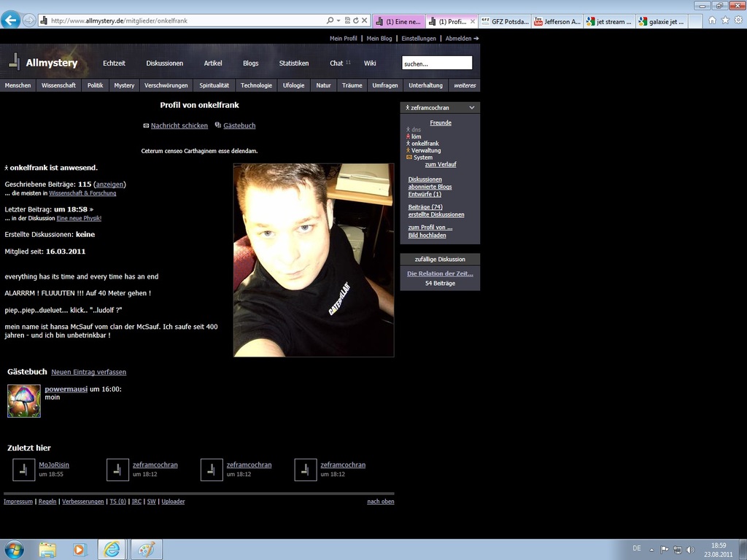The width and height of the screenshot is (747, 560).
Task: Open the Artikel navigation item
Action: point(213,63)
